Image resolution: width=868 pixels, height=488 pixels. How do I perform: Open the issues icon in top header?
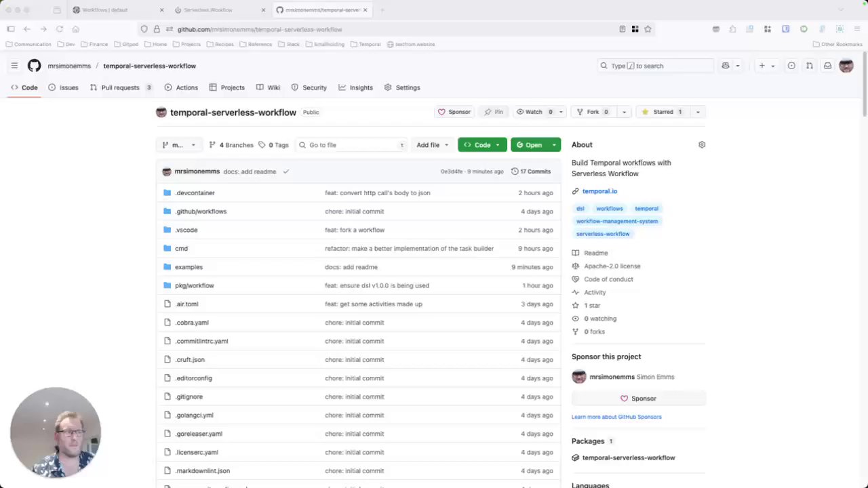(791, 66)
